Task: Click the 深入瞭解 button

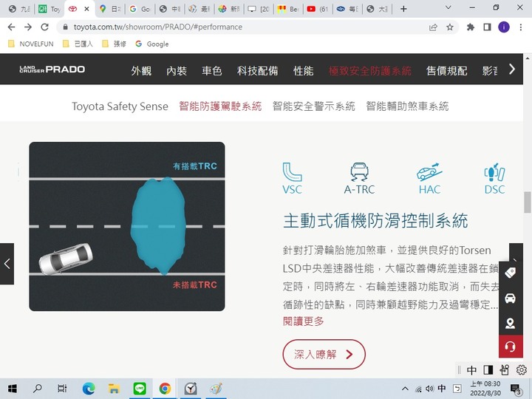Action: click(324, 354)
